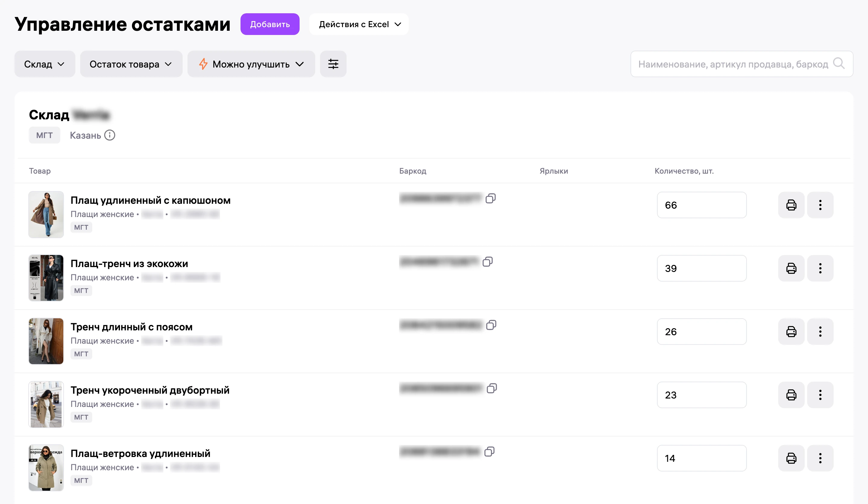Print label for Плащ удлиненный с капюшоном
The height and width of the screenshot is (504, 868).
point(791,205)
